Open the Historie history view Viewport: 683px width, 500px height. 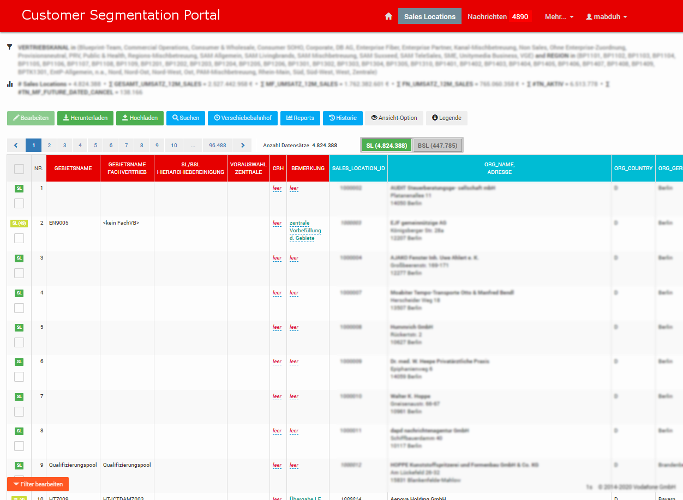tap(343, 118)
